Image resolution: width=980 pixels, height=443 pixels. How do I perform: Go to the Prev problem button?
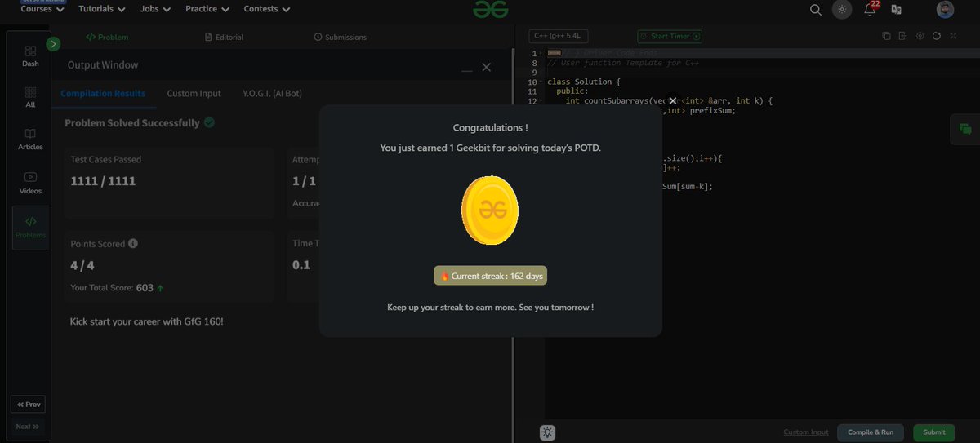pos(28,404)
